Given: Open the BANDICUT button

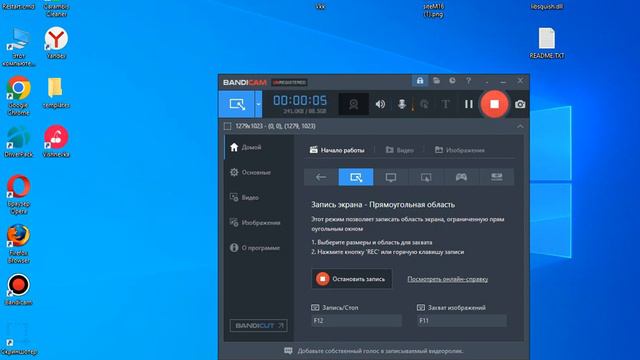Looking at the screenshot, I should (258, 325).
